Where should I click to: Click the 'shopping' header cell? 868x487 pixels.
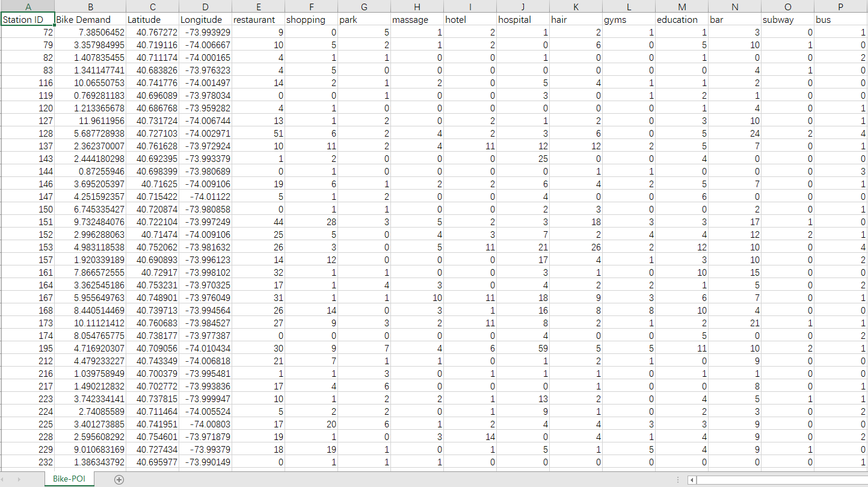click(311, 19)
